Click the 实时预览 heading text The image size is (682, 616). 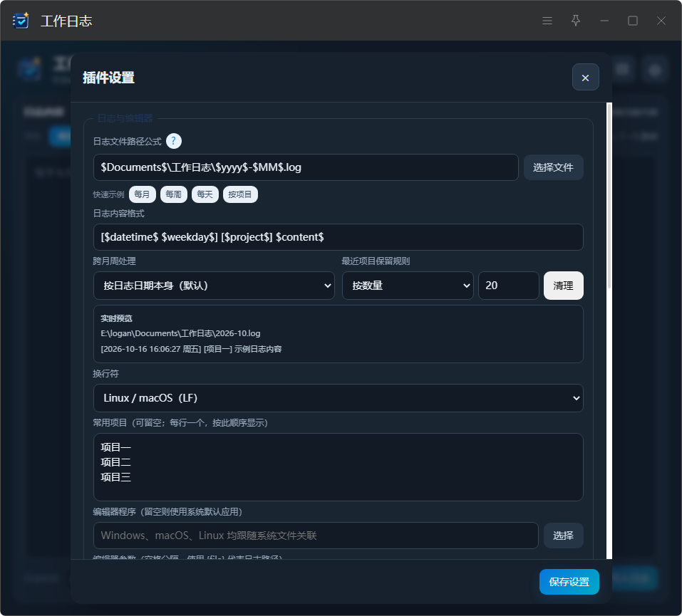[x=117, y=318]
